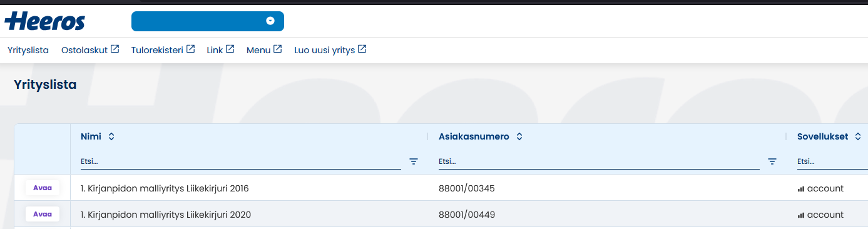The height and width of the screenshot is (229, 868).
Task: Open the filter menu for Nimi column
Action: click(414, 161)
